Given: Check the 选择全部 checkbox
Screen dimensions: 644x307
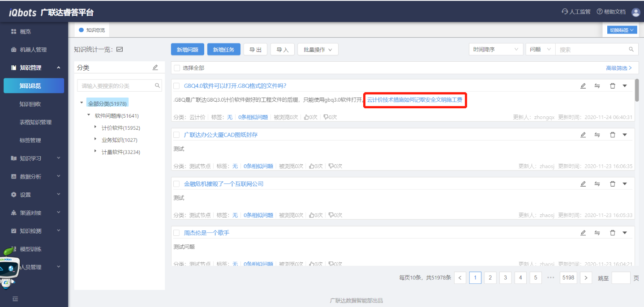Looking at the screenshot, I should click(x=177, y=68).
